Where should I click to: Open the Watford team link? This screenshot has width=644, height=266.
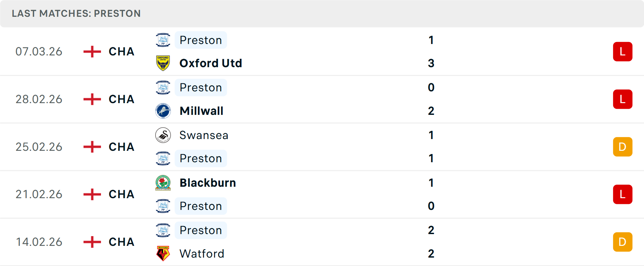(202, 254)
